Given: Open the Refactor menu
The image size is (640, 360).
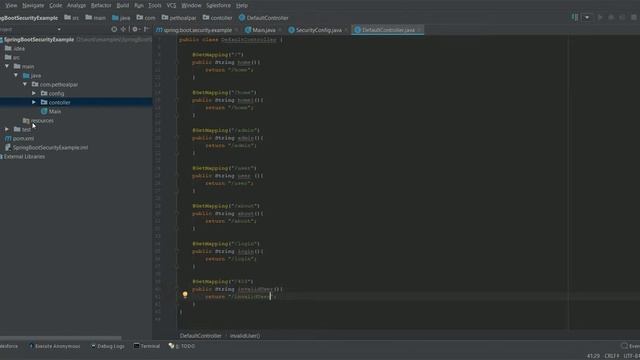Looking at the screenshot, I should pos(101,5).
